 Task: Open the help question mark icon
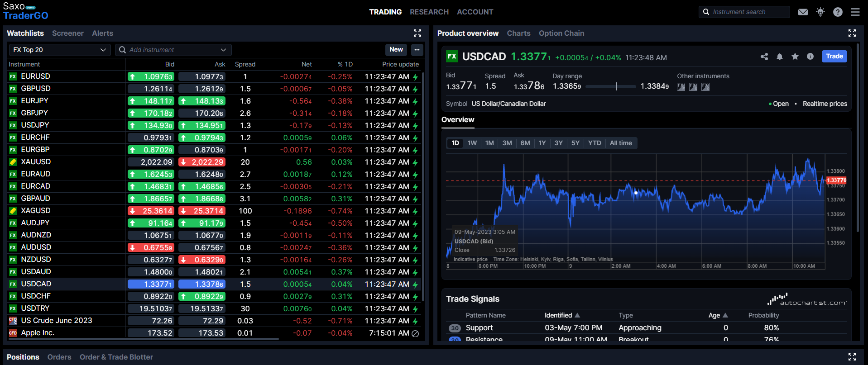point(838,12)
